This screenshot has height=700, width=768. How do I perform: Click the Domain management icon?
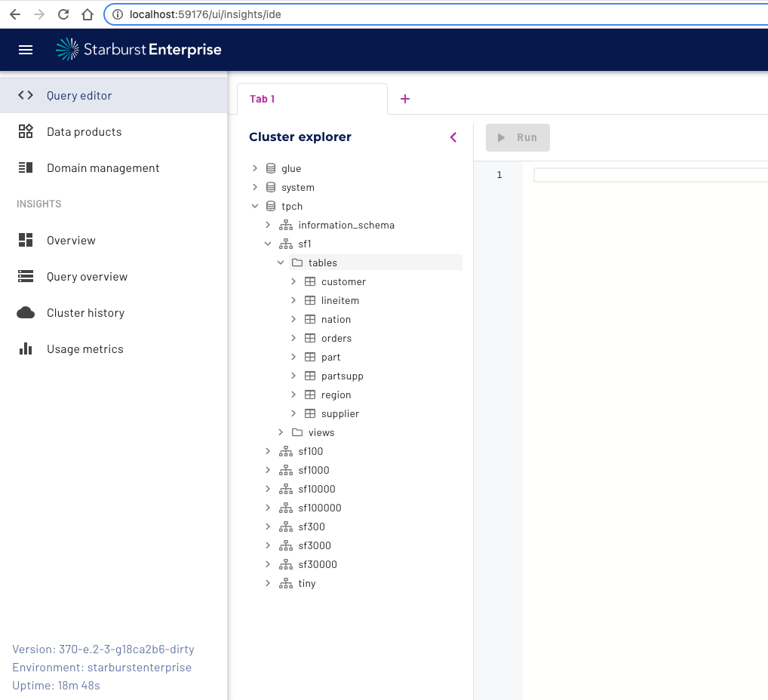click(26, 167)
